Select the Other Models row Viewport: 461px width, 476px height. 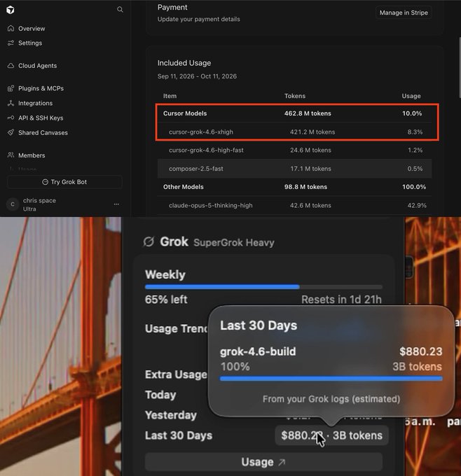(294, 187)
